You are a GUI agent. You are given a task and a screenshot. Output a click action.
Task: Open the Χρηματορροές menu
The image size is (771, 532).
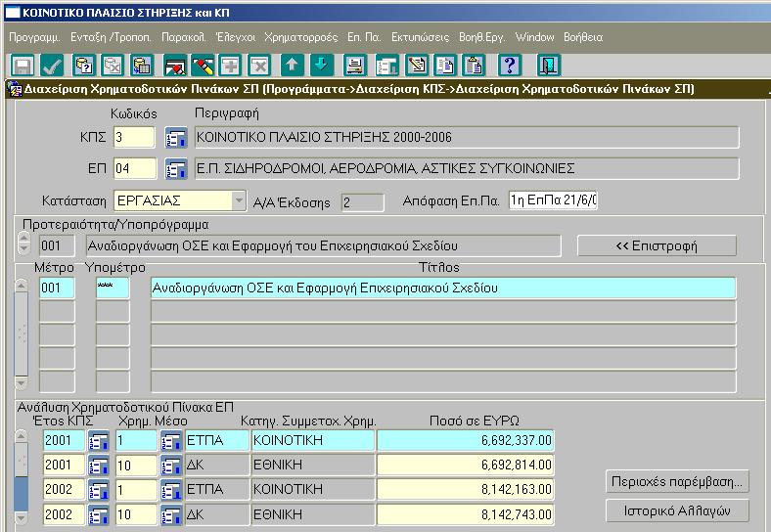[301, 37]
